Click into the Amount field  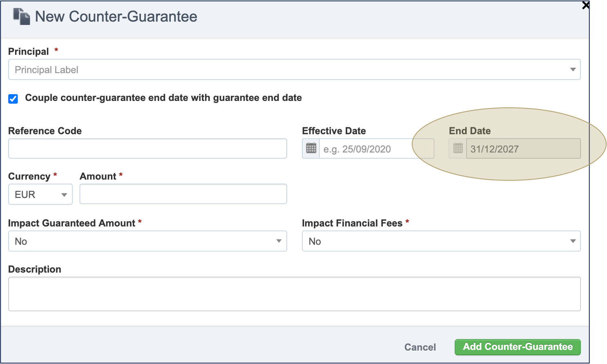pos(183,194)
